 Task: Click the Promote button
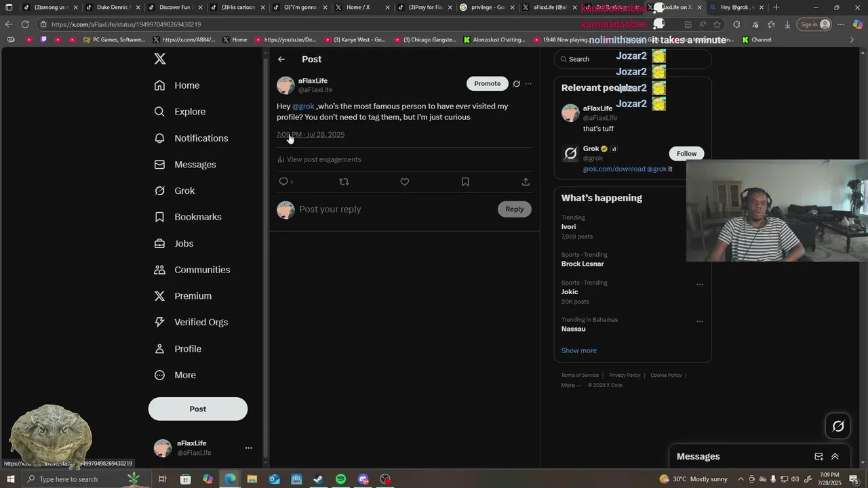point(487,83)
